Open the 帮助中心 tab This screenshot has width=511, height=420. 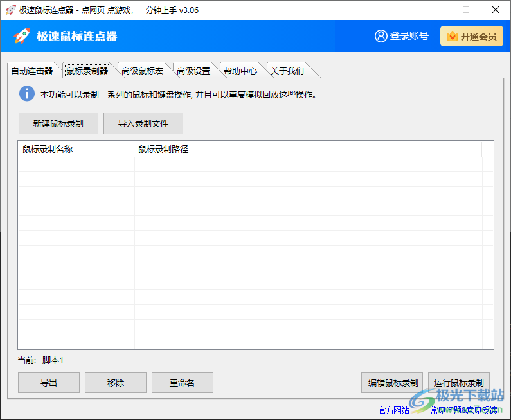(240, 71)
